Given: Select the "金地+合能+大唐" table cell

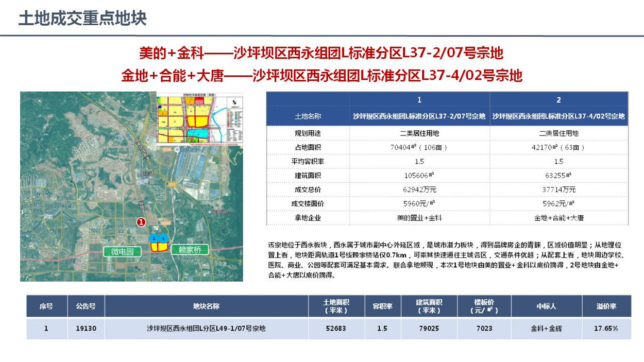Looking at the screenshot, I should click(559, 218).
